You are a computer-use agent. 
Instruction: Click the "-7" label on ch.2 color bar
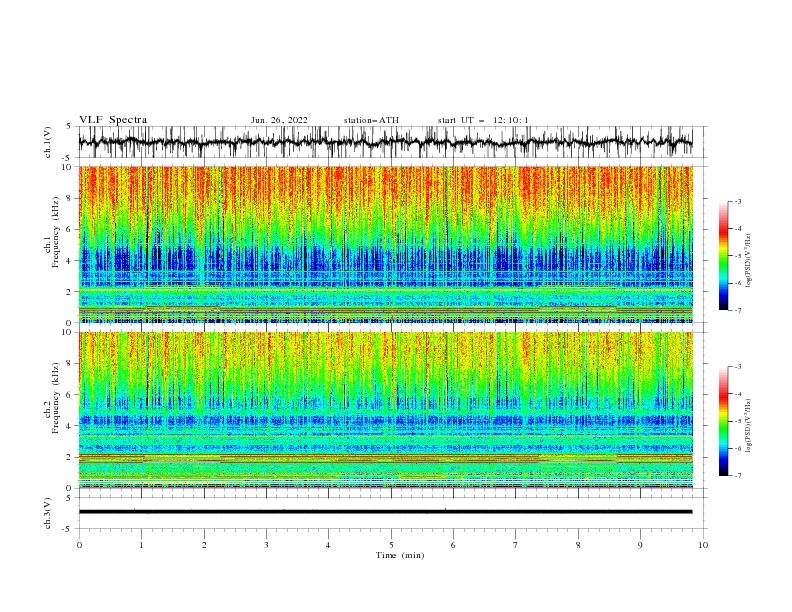[737, 476]
